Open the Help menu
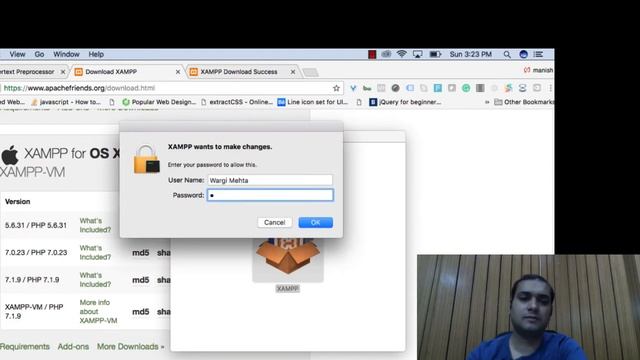 (x=96, y=54)
